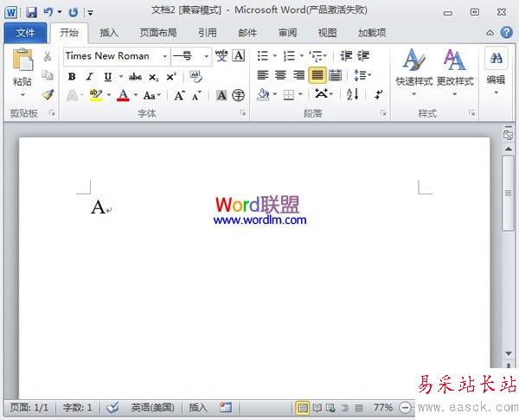Toggle Italic formatting
This screenshot has width=519, height=420.
89,77
